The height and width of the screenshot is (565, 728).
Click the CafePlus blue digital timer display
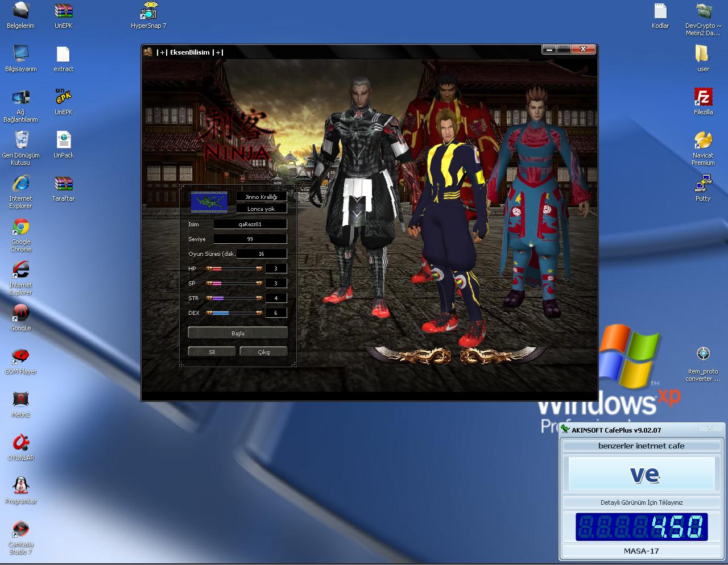(x=642, y=527)
